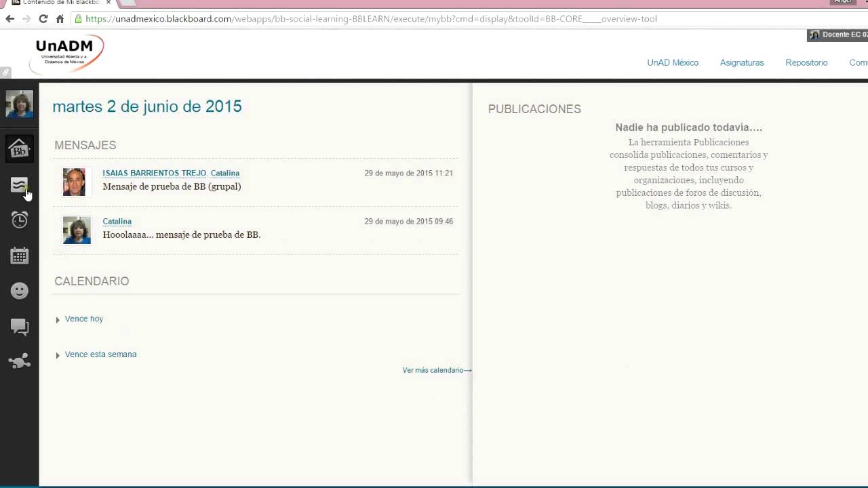The image size is (868, 488).
Task: Click the UnADM logo
Action: [67, 54]
